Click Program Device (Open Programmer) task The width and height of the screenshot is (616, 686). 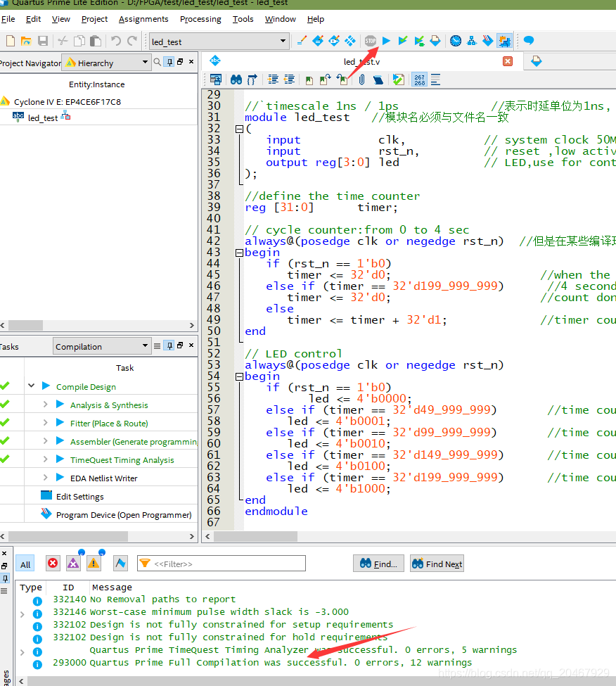coord(124,515)
